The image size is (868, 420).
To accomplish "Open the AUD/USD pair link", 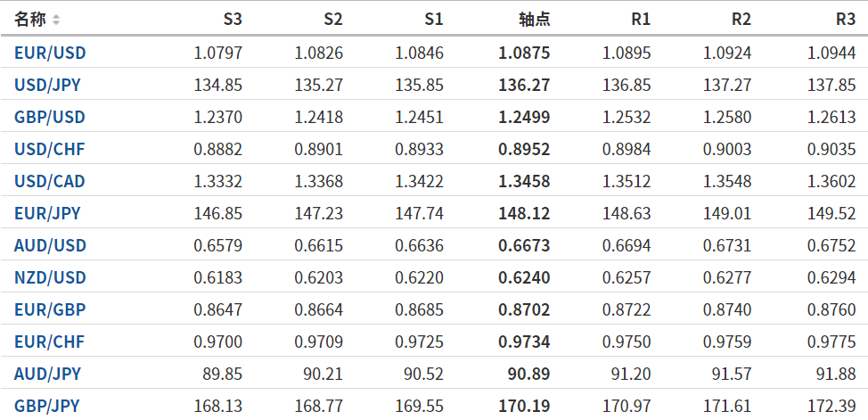I will tap(50, 245).
